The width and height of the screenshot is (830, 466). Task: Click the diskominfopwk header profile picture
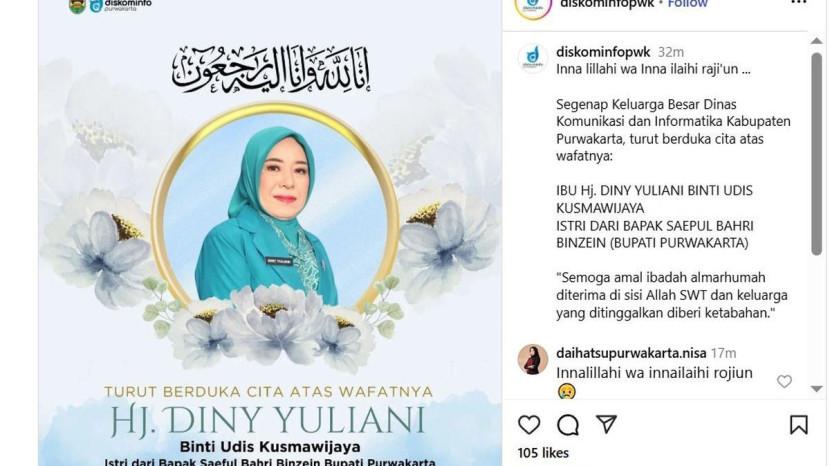(533, 6)
